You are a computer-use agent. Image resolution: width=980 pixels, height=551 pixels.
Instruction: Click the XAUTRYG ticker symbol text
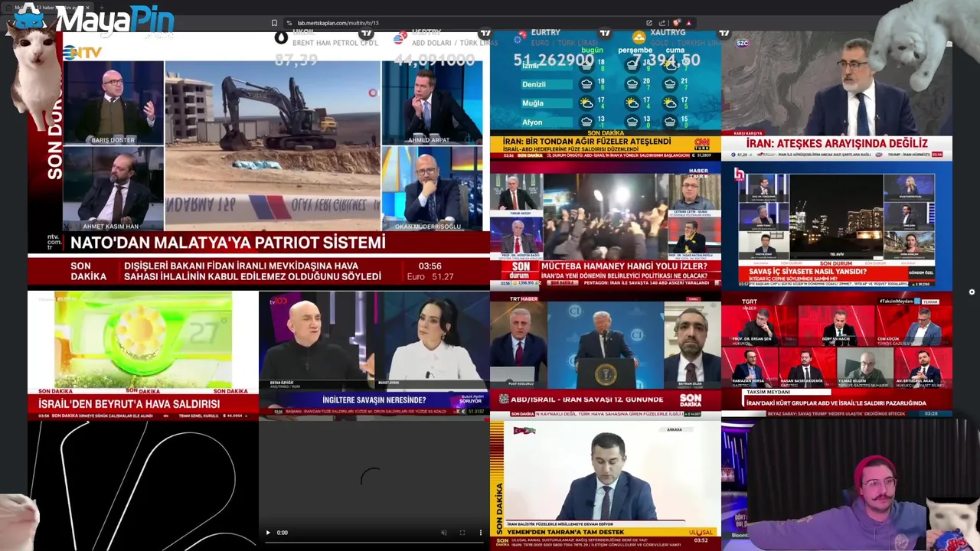point(668,33)
